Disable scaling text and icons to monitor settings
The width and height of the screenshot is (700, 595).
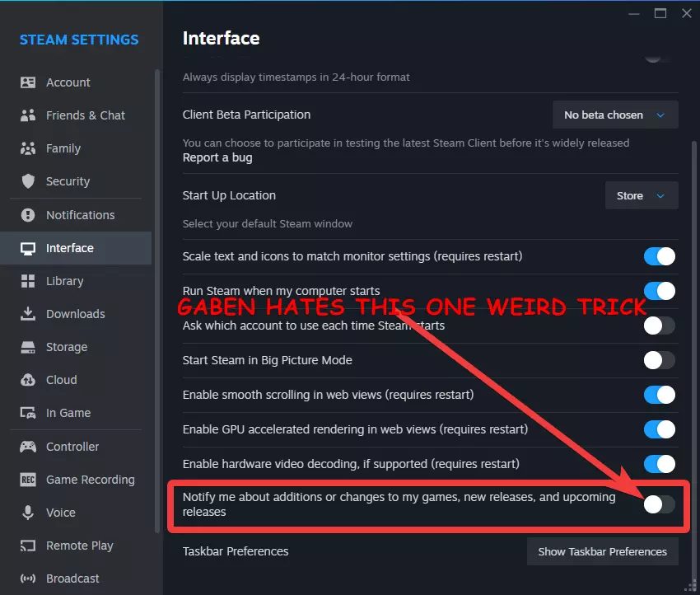pyautogui.click(x=660, y=256)
